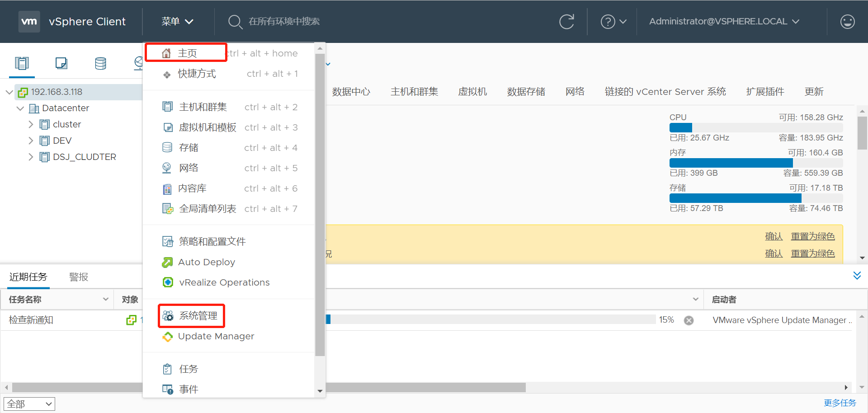Screen dimensions: 868x413
Task: Click the 快捷方式 shortcut icon
Action: pyautogui.click(x=167, y=75)
